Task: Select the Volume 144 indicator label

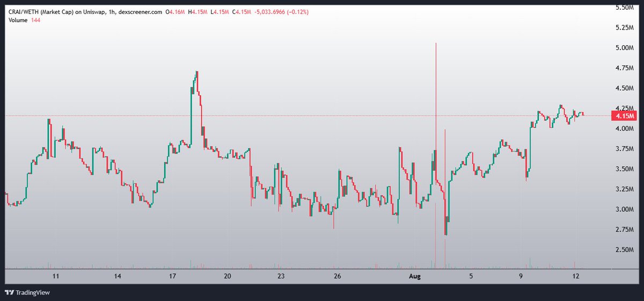Action: click(24, 20)
